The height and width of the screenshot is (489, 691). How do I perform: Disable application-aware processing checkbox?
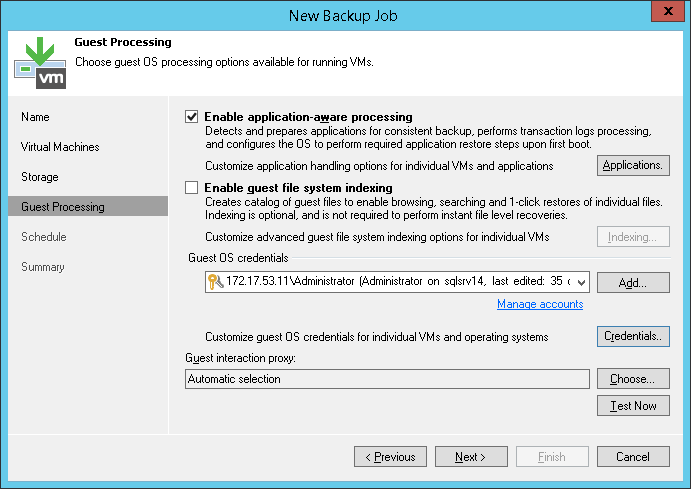(x=193, y=117)
